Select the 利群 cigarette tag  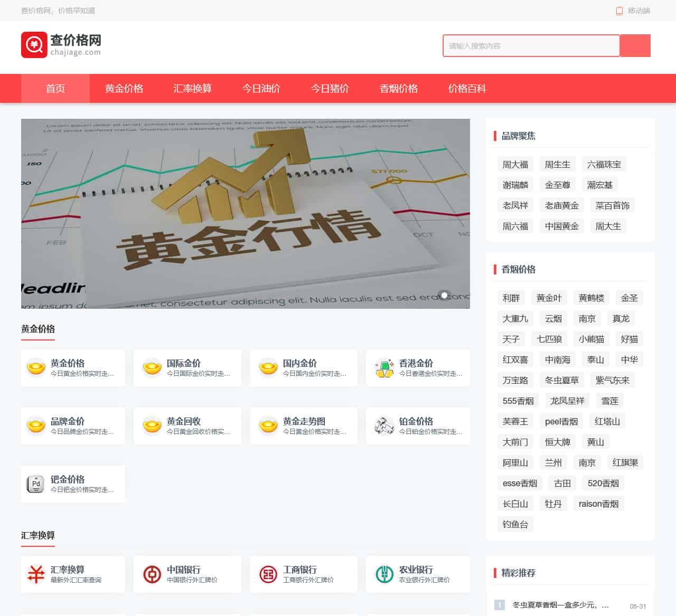point(511,298)
